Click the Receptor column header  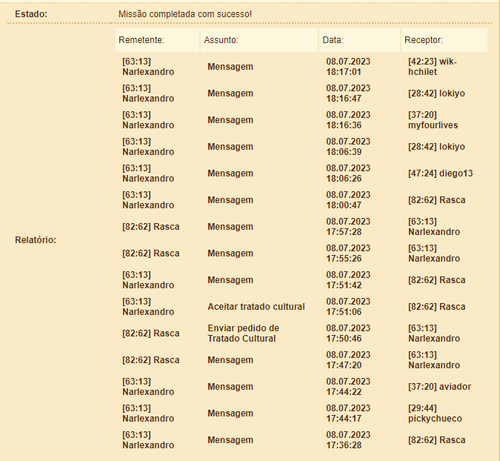(444, 40)
